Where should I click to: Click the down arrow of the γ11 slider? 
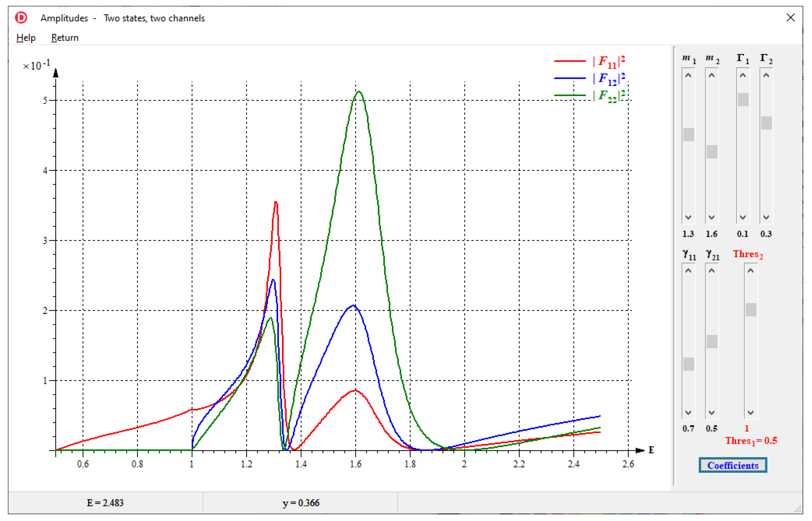[688, 412]
